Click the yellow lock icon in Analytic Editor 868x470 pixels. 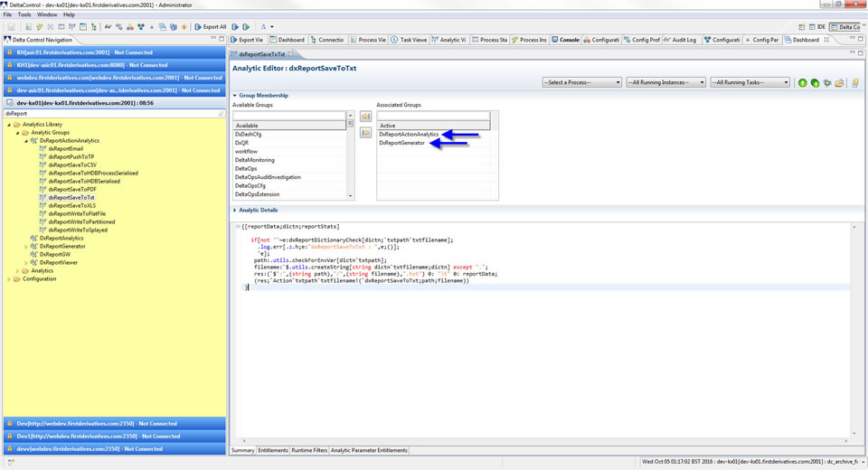click(855, 82)
